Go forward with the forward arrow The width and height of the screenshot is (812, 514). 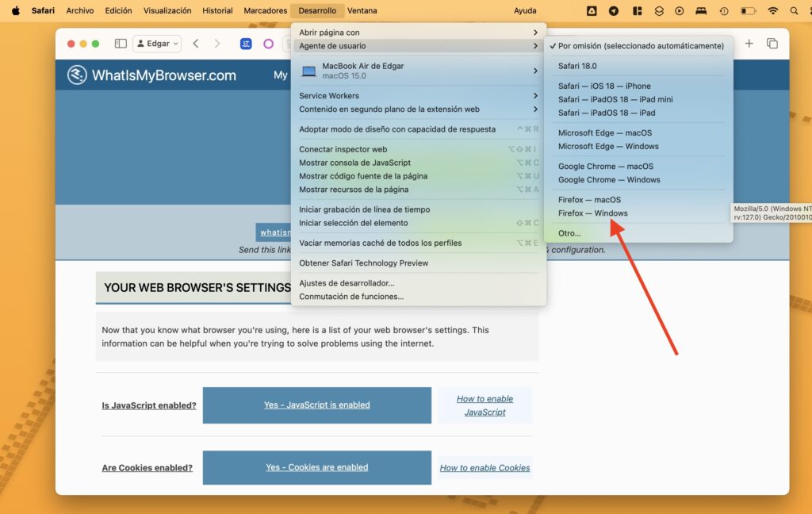coord(217,44)
